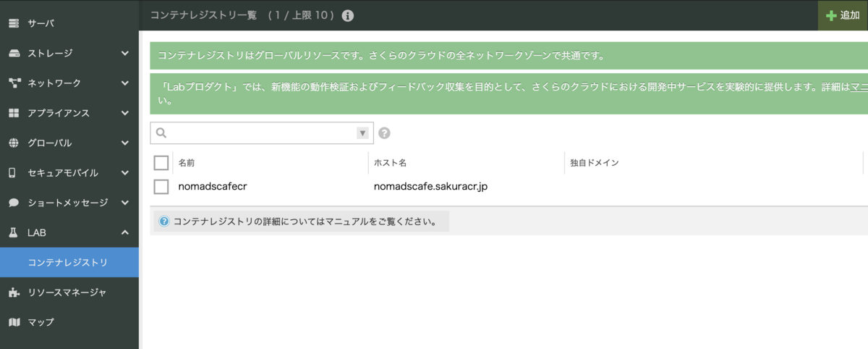The width and height of the screenshot is (868, 349).
Task: Click the nomadscafe.sakuracr.jp host name
Action: pos(431,187)
